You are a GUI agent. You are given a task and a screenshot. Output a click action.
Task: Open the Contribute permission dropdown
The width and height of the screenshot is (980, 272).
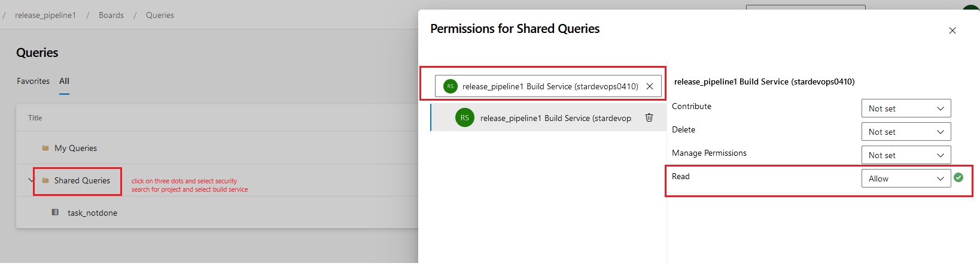[x=906, y=108]
